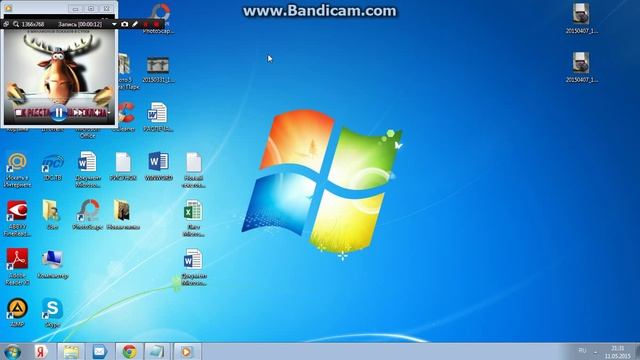Select the upper 20150407 image file
The image size is (640, 360).
pyautogui.click(x=581, y=19)
